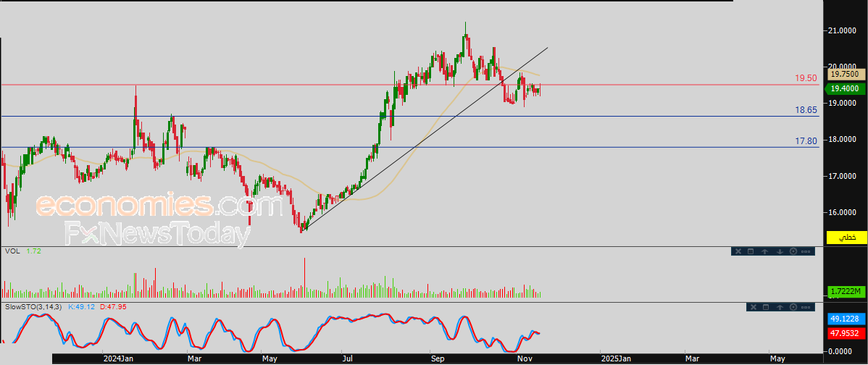Close the SlowSTO indicator panel
The height and width of the screenshot is (365, 868).
pos(754,307)
